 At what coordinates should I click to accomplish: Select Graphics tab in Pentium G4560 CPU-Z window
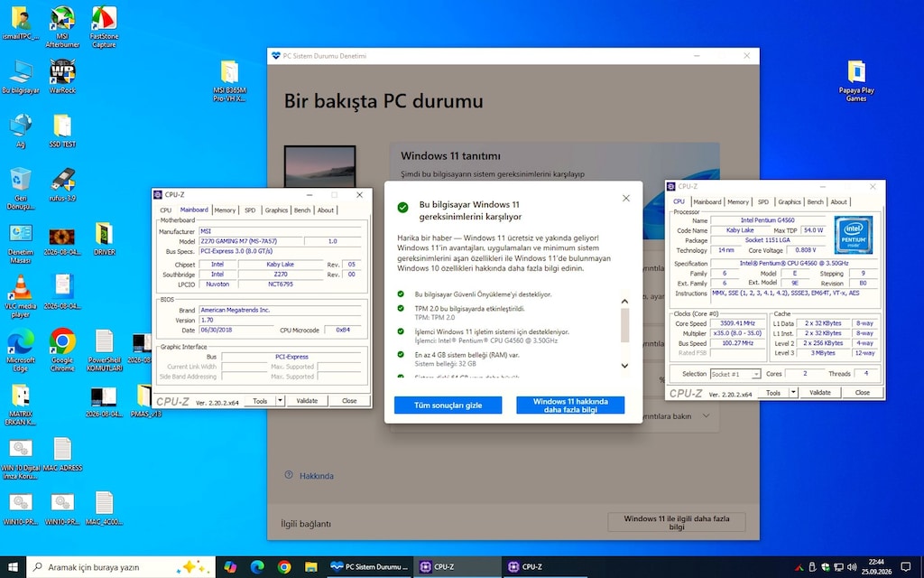[789, 201]
